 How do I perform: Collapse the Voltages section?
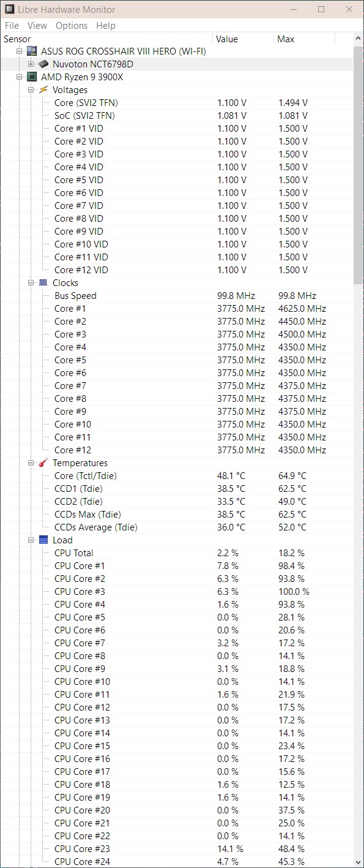pos(31,89)
